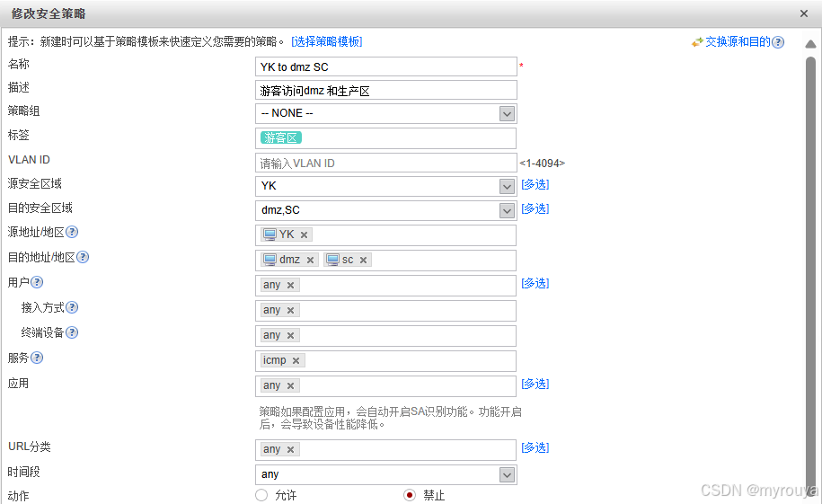Remove the dmz destination address tag

coord(310,261)
